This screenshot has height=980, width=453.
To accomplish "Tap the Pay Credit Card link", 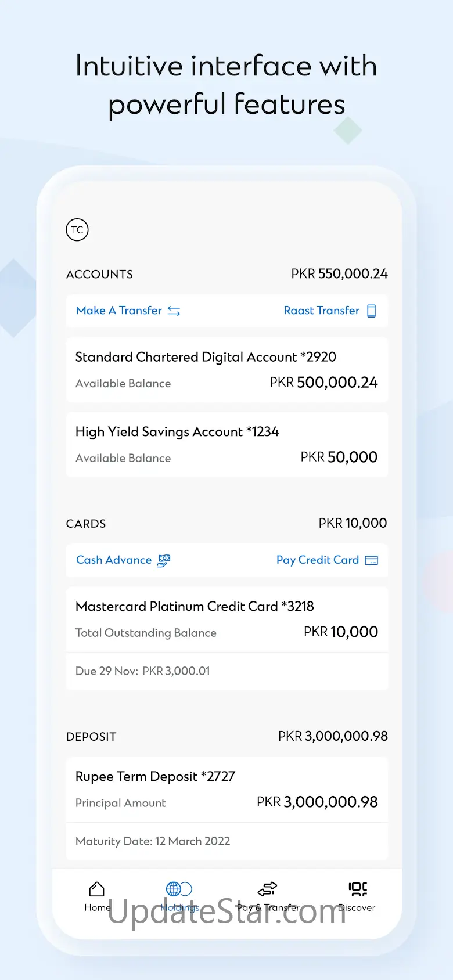I will point(317,560).
